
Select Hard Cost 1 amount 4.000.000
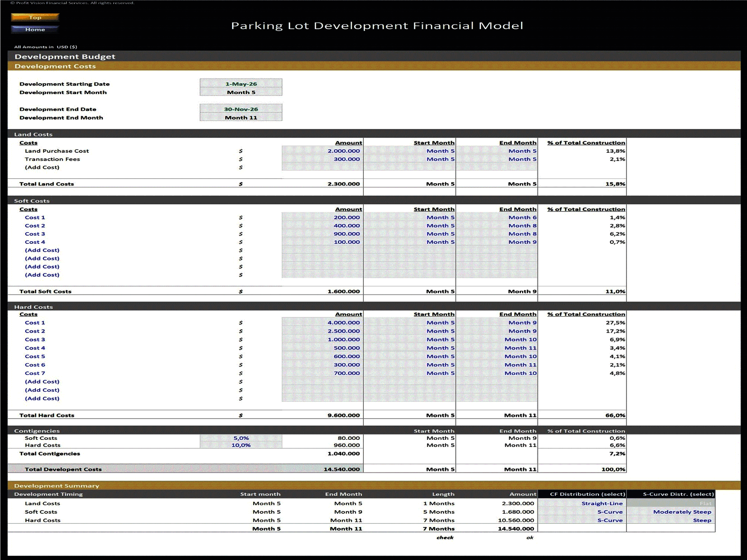tap(323, 322)
